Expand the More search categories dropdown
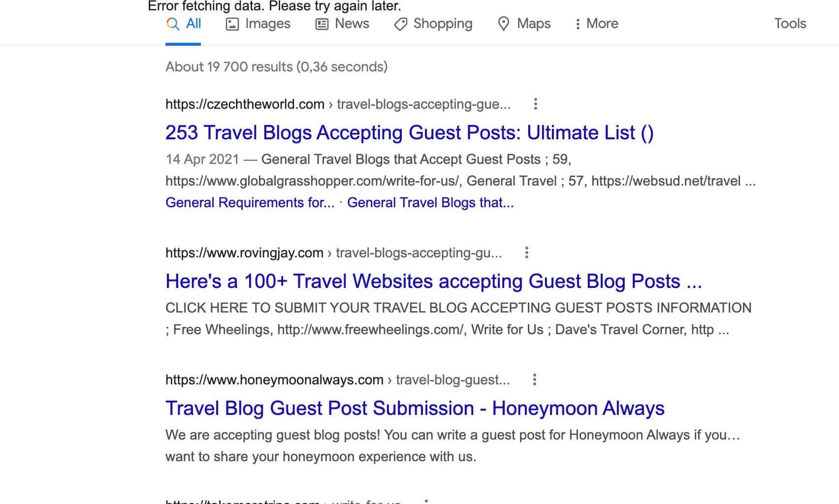 click(602, 24)
